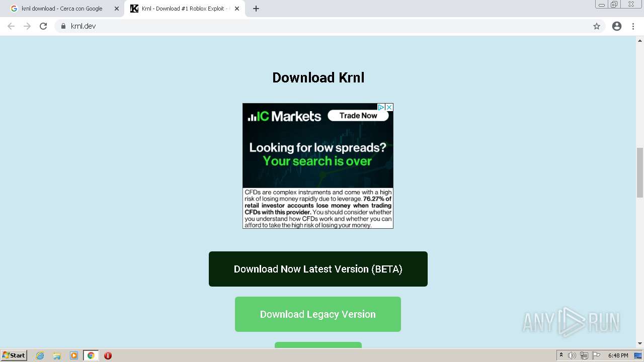Reload the krnl.dev page
Image resolution: width=644 pixels, height=362 pixels.
[43, 26]
